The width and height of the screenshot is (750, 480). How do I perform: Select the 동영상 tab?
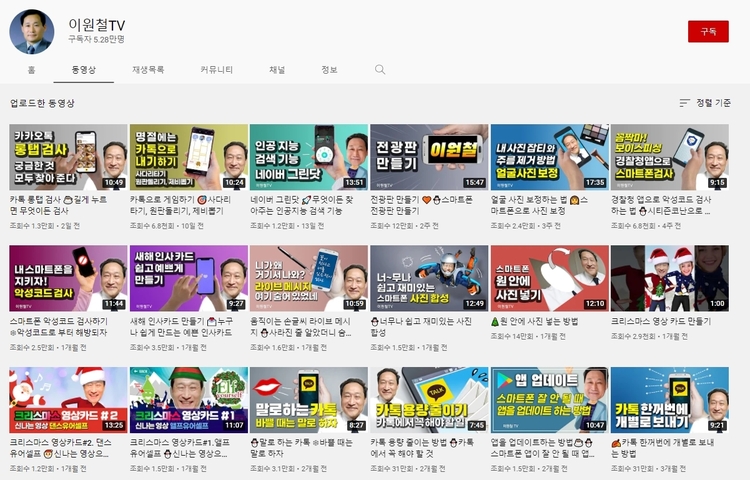(84, 70)
